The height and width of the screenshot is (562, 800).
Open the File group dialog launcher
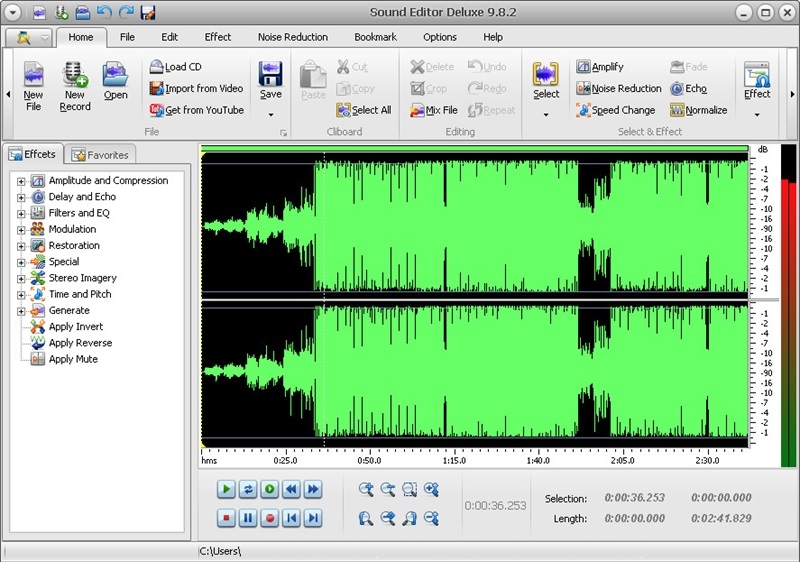click(x=283, y=133)
